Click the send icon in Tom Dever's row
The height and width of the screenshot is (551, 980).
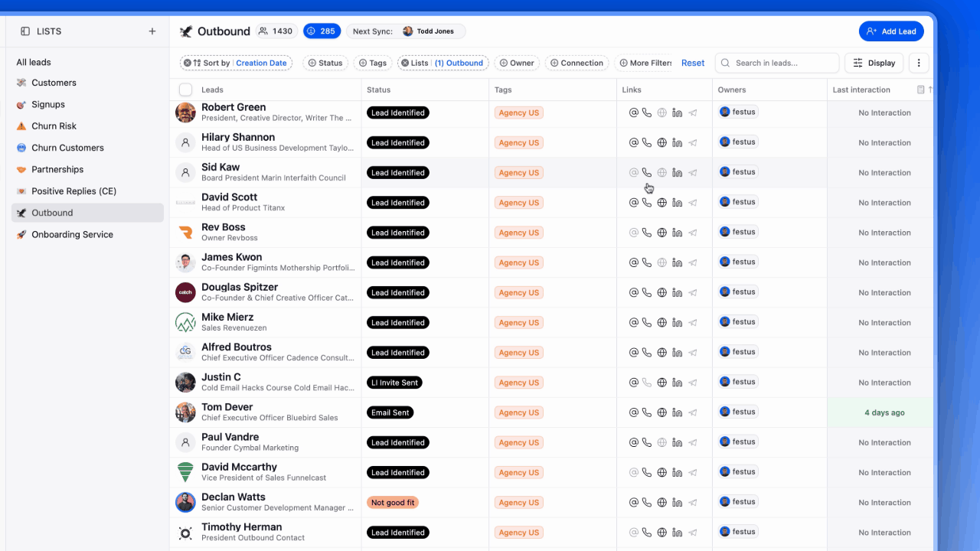tap(692, 412)
